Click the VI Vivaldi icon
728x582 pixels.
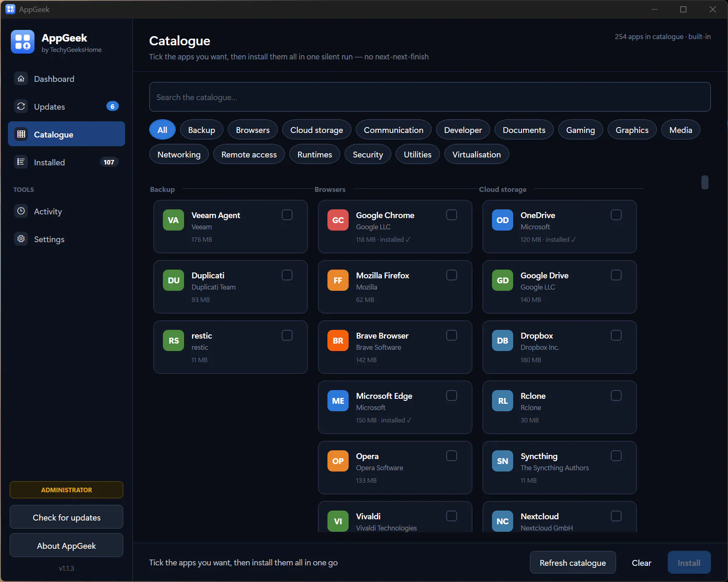click(338, 521)
